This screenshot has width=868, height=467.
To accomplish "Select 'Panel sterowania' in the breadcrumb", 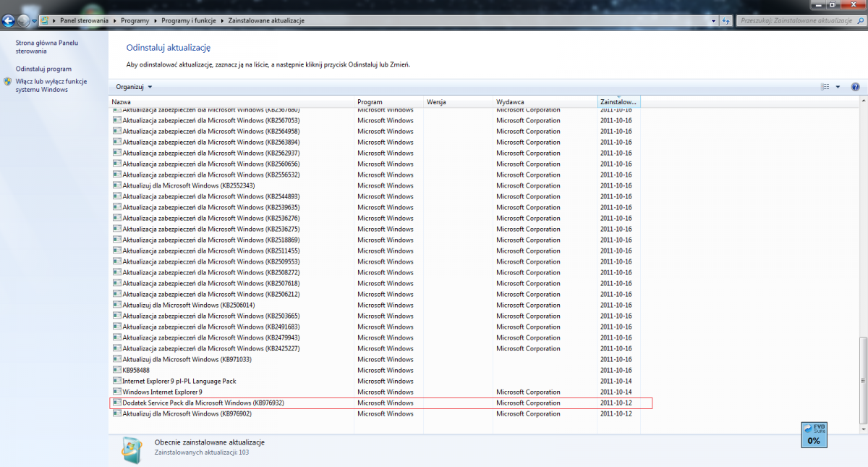I will pyautogui.click(x=84, y=21).
